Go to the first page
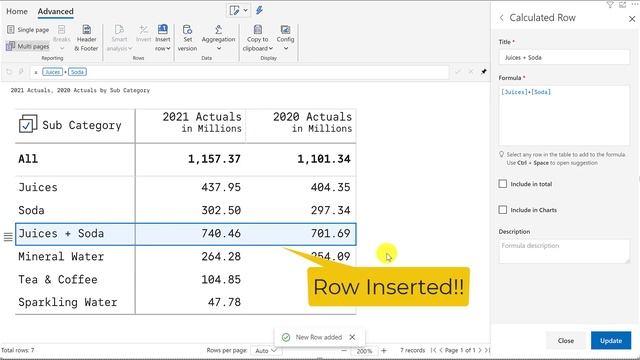Screen dimensions: 640x360 click(x=433, y=350)
